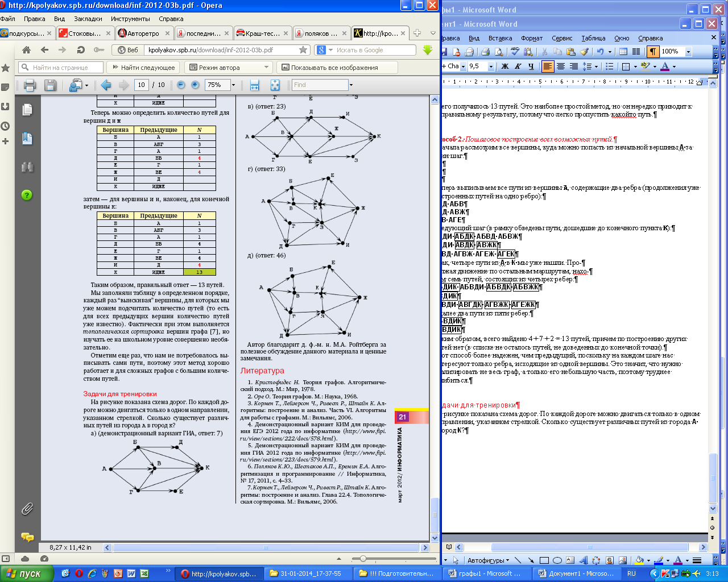Viewport: 728px width, 582px height.
Task: Toggle center alignment in Word
Action: pyautogui.click(x=561, y=66)
